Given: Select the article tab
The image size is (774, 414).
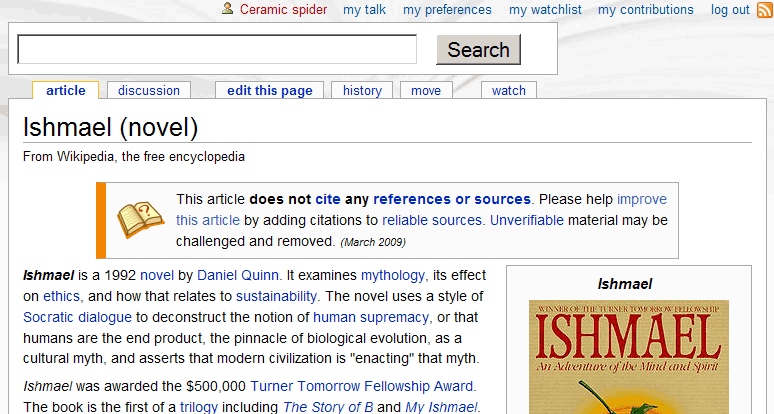Looking at the screenshot, I should click(66, 90).
